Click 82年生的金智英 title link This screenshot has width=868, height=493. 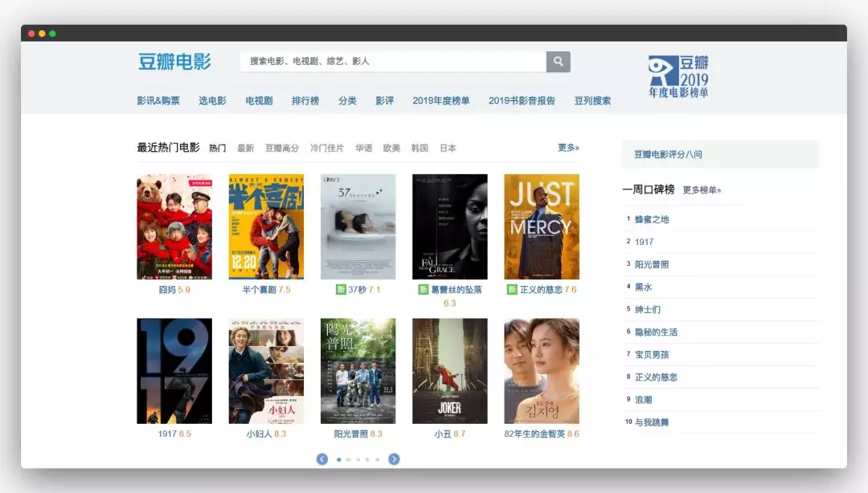(x=534, y=434)
